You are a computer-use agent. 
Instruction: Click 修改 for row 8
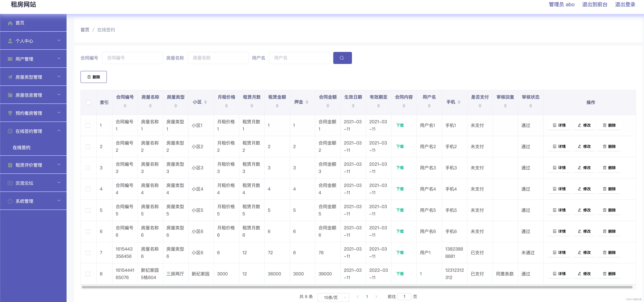584,274
